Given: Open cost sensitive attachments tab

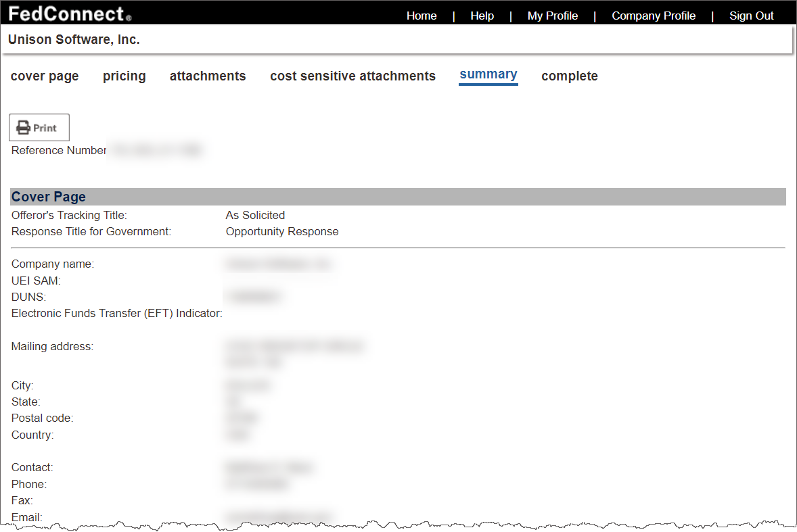Looking at the screenshot, I should 352,76.
